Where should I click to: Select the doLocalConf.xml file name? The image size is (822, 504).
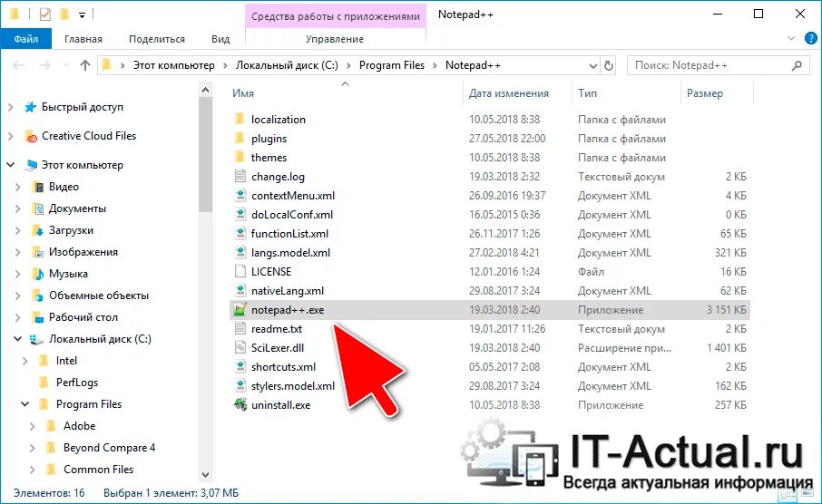point(292,214)
